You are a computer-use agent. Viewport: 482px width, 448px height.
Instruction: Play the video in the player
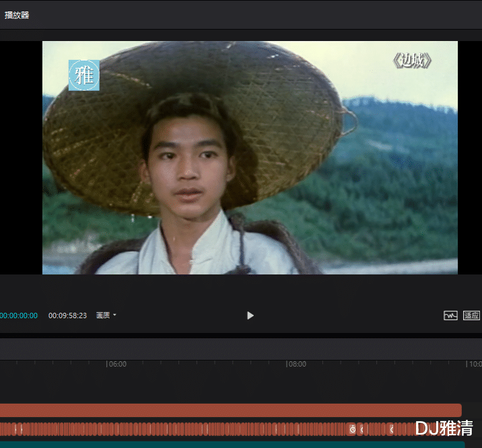tap(250, 315)
